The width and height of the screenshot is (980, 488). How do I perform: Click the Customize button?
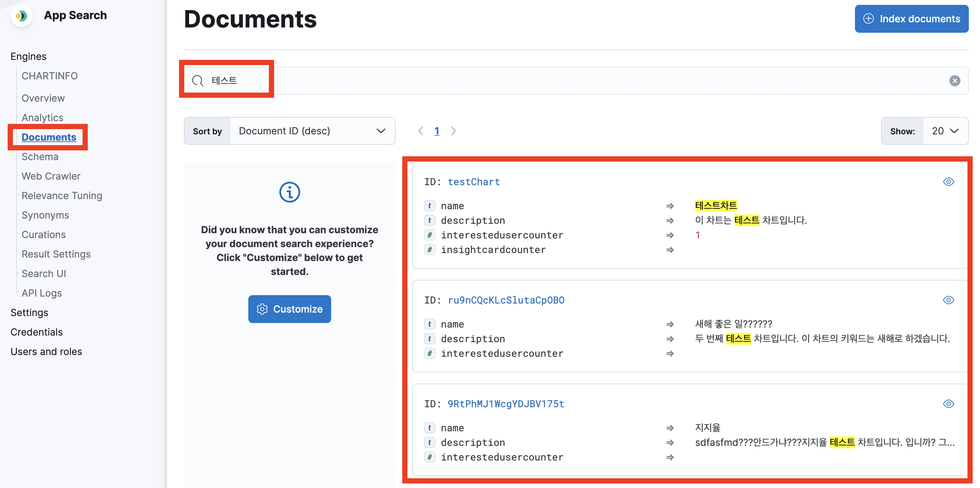pos(289,309)
